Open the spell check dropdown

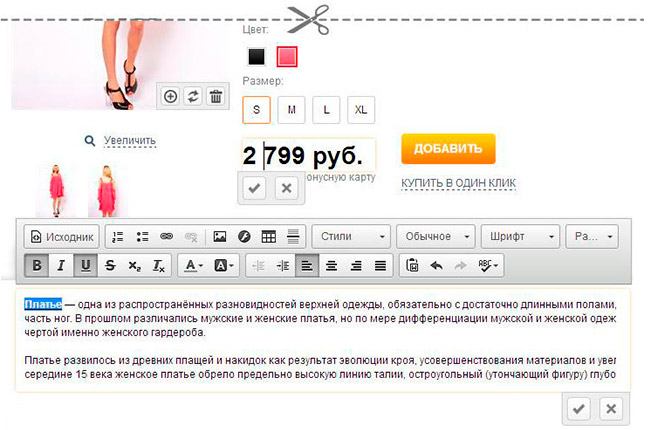click(488, 265)
